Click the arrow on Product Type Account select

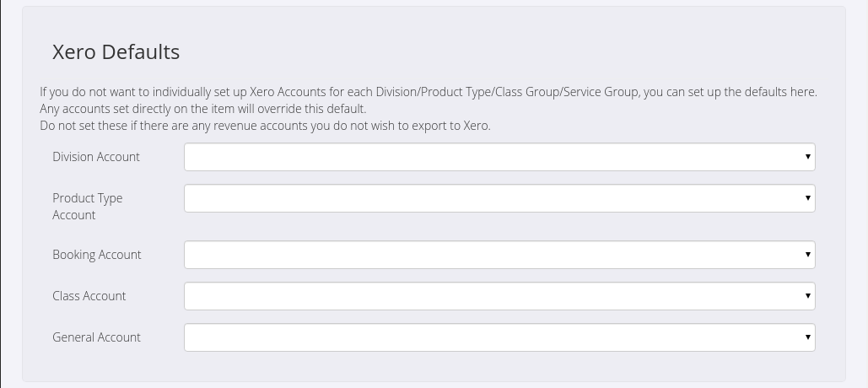click(807, 198)
